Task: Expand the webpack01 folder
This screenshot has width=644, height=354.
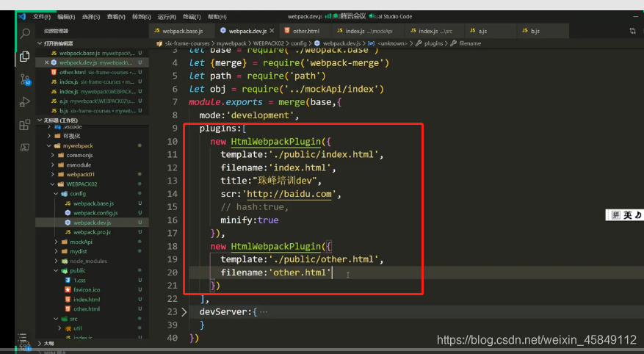Action: click(53, 175)
